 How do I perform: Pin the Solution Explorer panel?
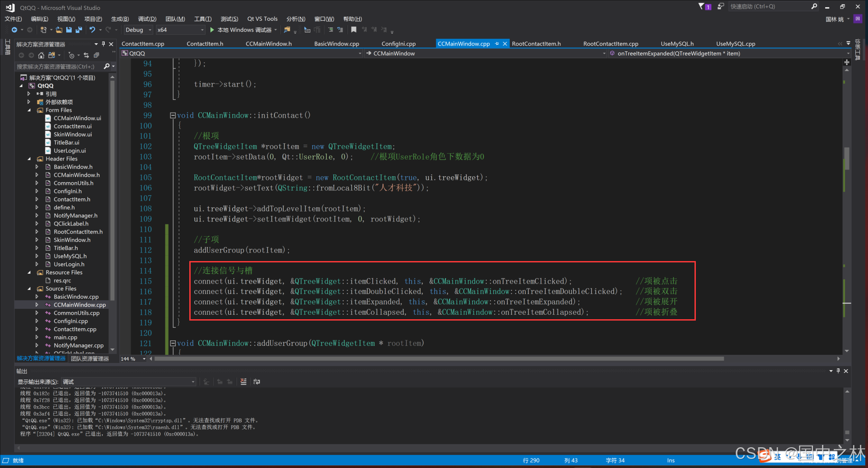tap(104, 44)
